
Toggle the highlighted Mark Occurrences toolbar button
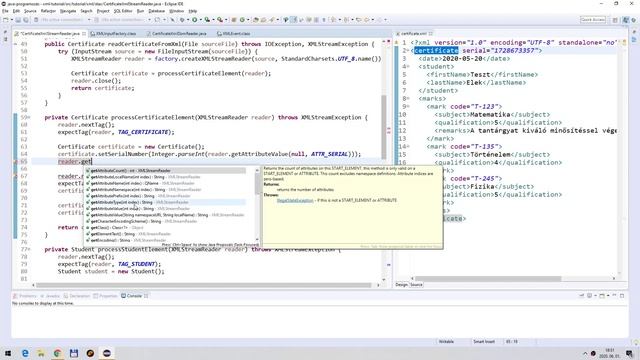coord(293,20)
